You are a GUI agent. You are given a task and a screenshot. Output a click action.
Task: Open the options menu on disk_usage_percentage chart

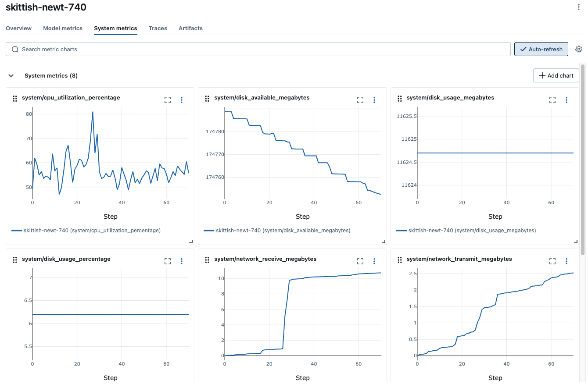(x=181, y=261)
